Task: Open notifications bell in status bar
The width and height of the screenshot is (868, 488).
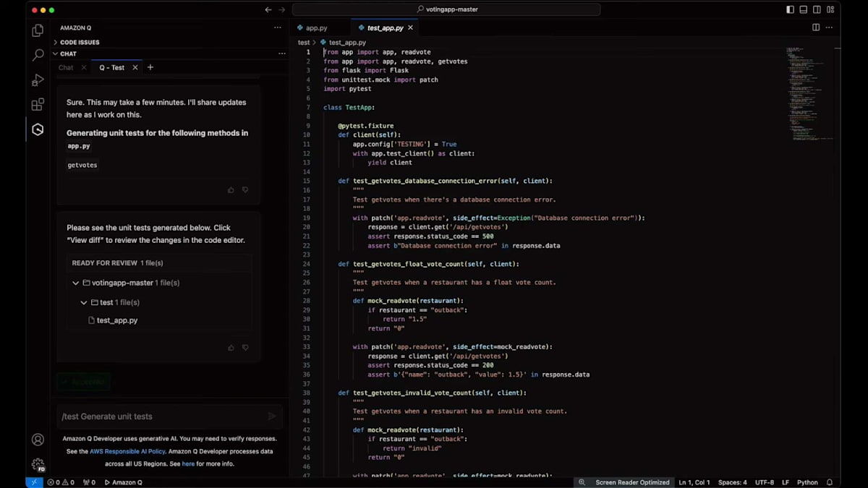Action: [830, 482]
